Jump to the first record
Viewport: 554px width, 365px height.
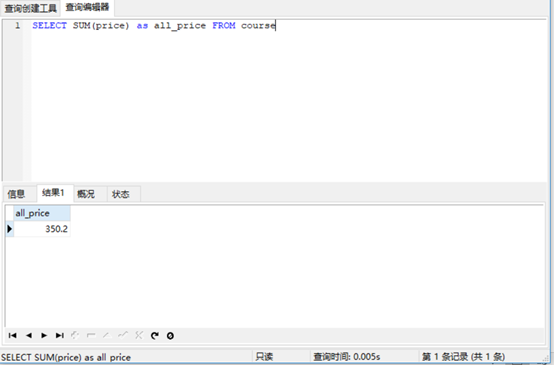click(12, 335)
